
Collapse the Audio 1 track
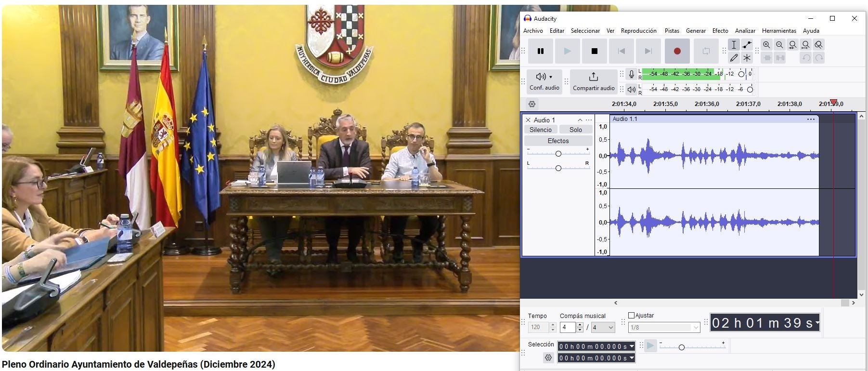pos(580,120)
